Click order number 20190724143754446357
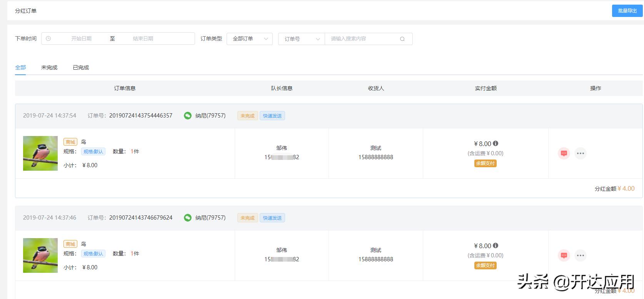 pos(141,116)
